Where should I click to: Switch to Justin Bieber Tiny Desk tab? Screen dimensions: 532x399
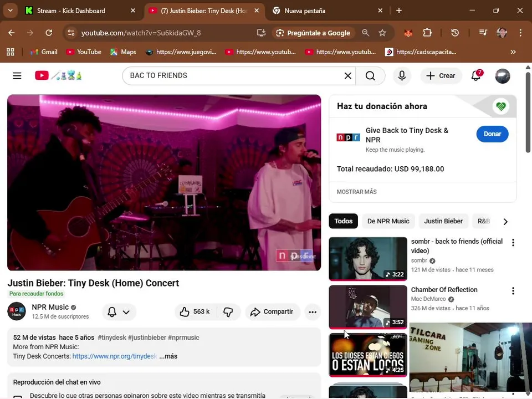tap(204, 11)
